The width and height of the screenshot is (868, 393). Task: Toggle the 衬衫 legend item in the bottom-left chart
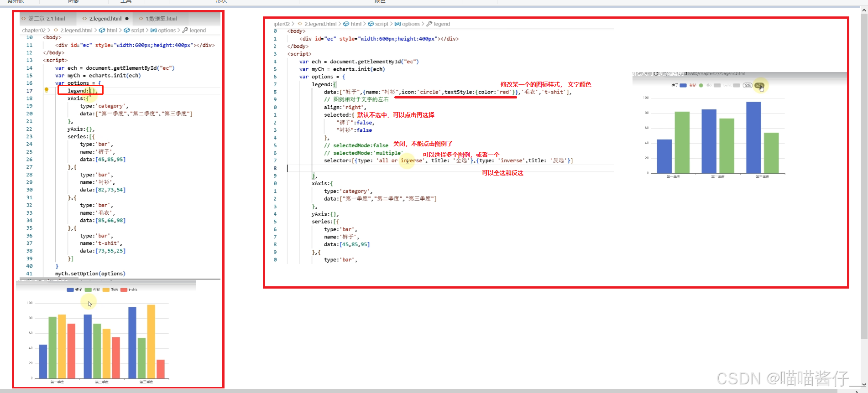(92, 290)
